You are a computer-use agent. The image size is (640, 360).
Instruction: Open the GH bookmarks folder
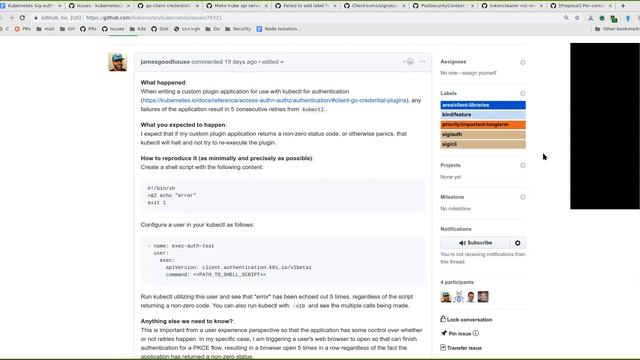tap(67, 29)
